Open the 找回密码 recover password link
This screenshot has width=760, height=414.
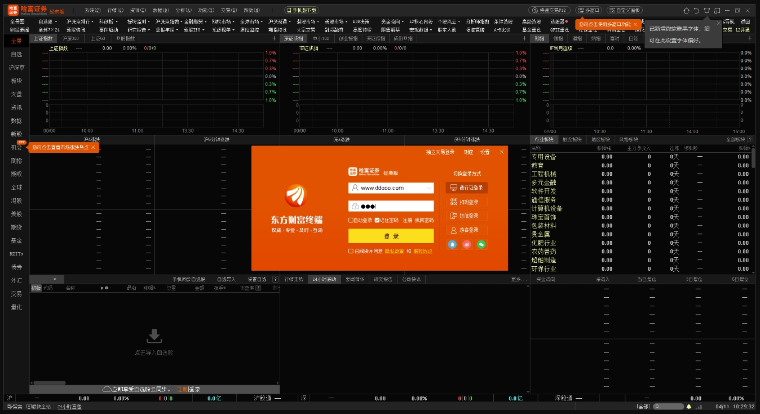[x=424, y=220]
